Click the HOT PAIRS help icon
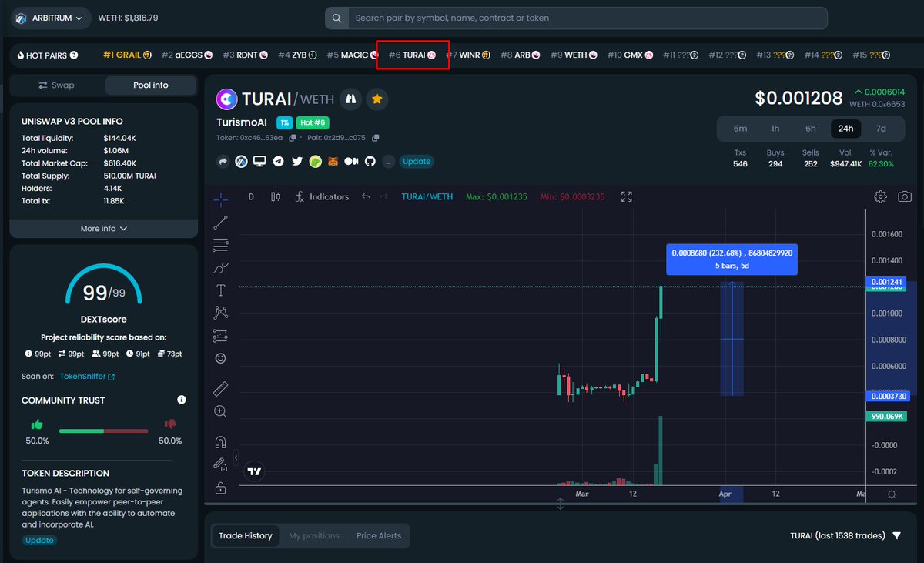Image resolution: width=924 pixels, height=563 pixels. 74,55
